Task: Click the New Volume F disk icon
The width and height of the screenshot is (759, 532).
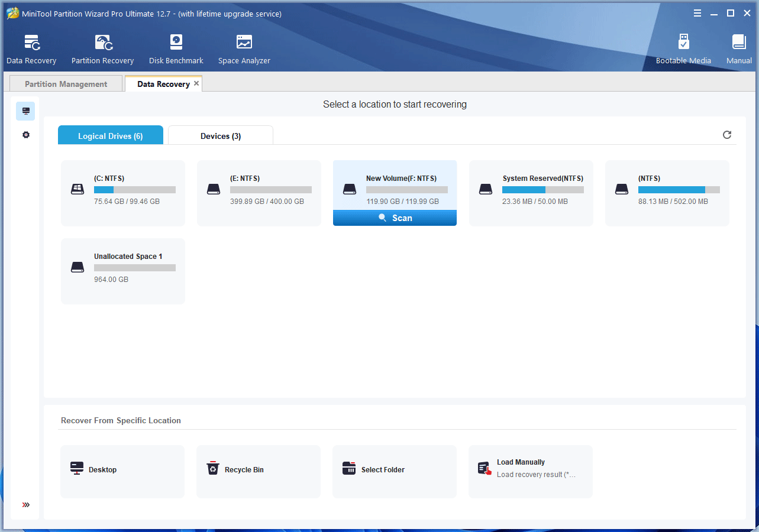Action: tap(350, 189)
